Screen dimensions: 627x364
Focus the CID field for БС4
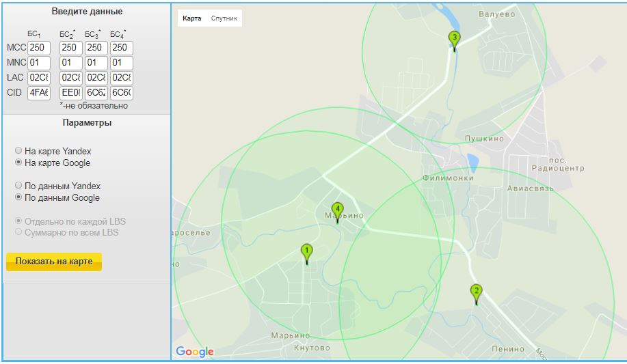tap(121, 93)
